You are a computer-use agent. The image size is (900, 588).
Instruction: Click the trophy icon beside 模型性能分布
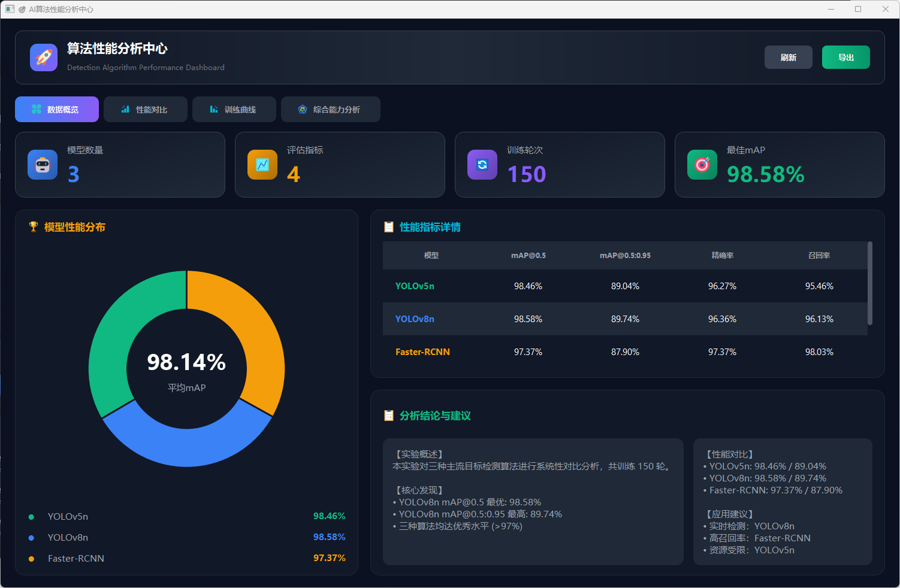34,227
